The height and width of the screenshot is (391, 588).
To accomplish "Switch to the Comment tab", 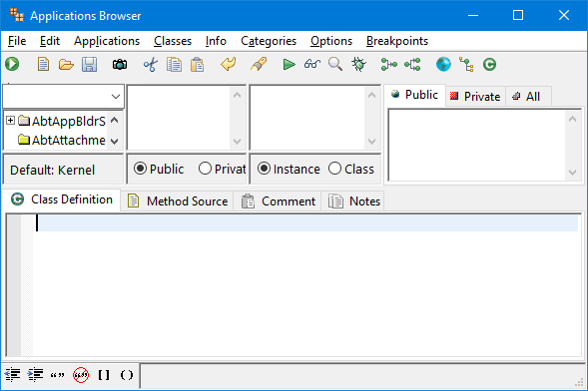I will [278, 201].
